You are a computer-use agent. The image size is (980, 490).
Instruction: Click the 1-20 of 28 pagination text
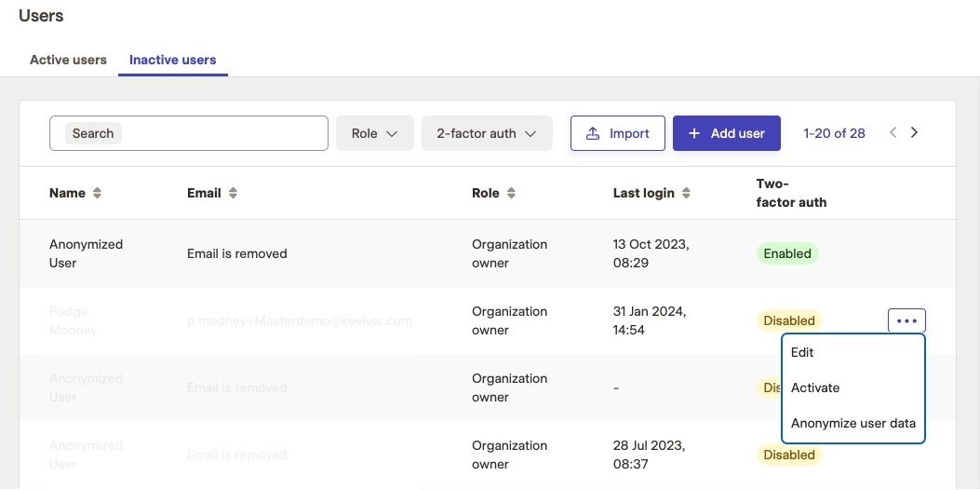835,133
